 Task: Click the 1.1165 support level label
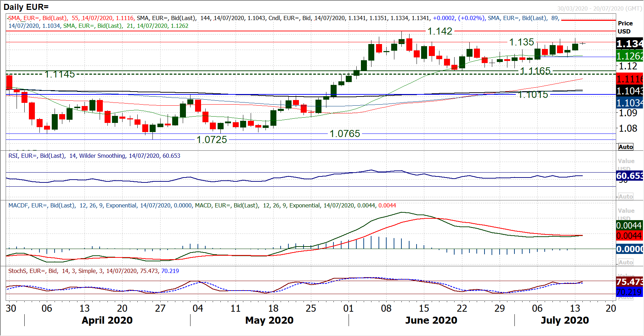click(535, 71)
